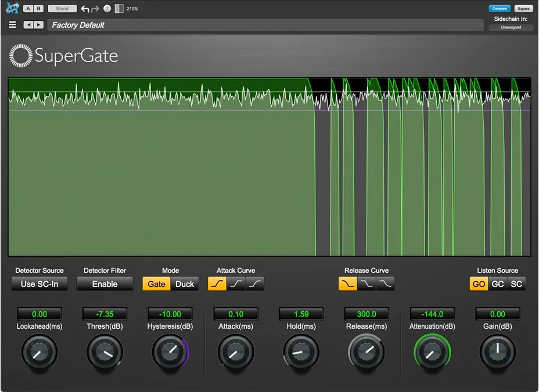Open the Factory Default preset name field
539x392 pixels.
pyautogui.click(x=265, y=25)
